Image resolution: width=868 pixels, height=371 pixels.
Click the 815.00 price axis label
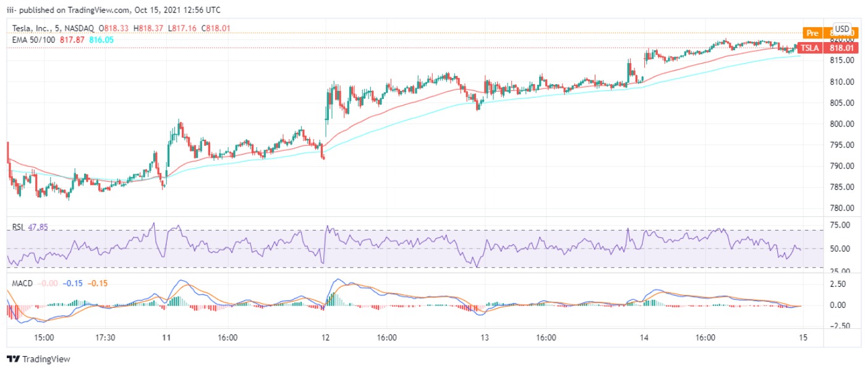842,61
